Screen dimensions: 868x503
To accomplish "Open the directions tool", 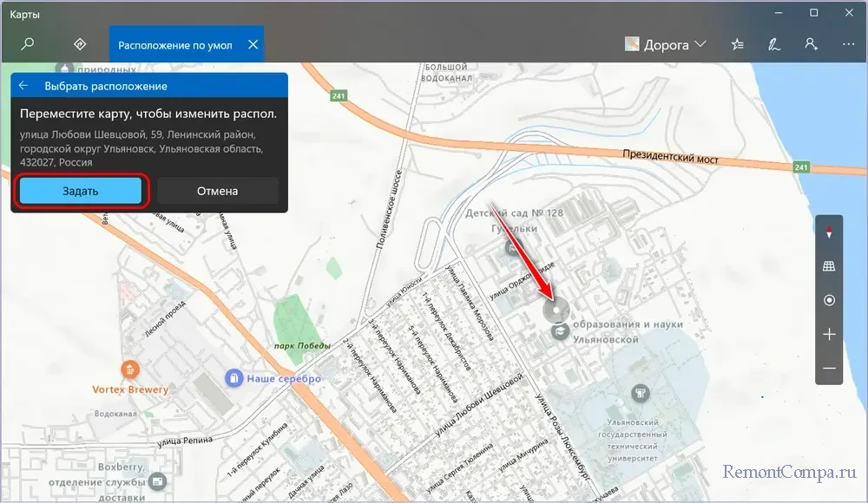I will click(80, 44).
